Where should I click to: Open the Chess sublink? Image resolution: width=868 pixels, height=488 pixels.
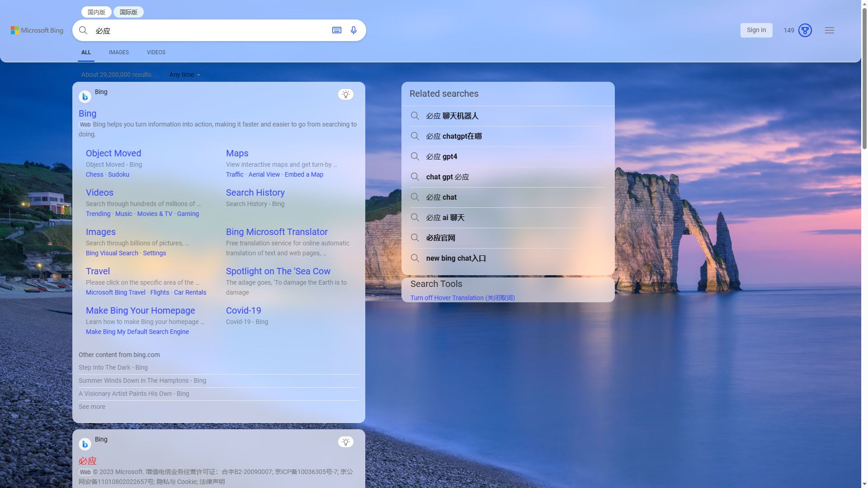tap(94, 174)
